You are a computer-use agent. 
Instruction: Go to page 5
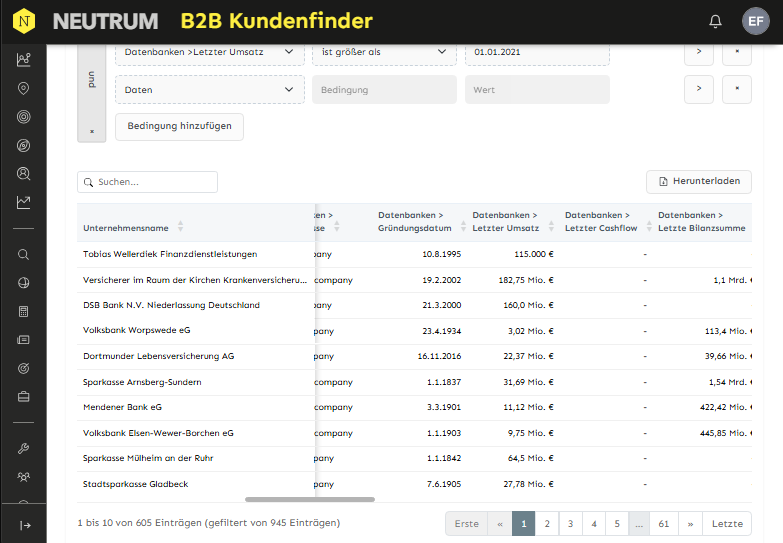coord(617,524)
